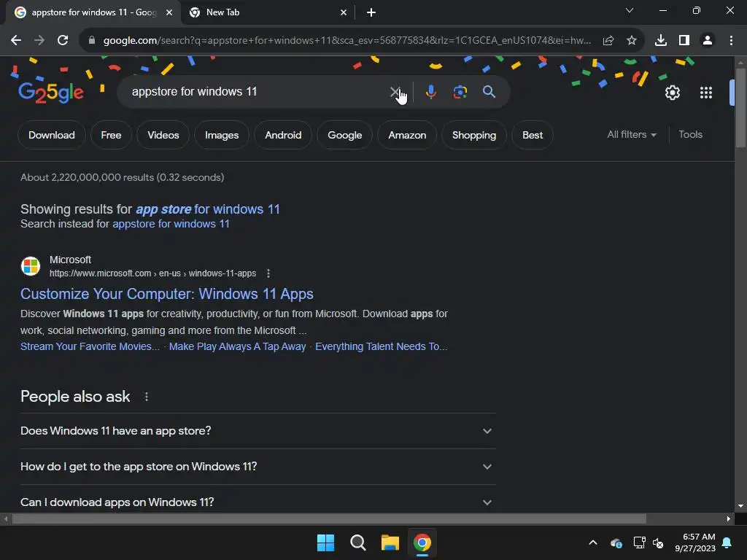747x560 pixels.
Task: Apply the Amazon filter chip
Action: 407,135
